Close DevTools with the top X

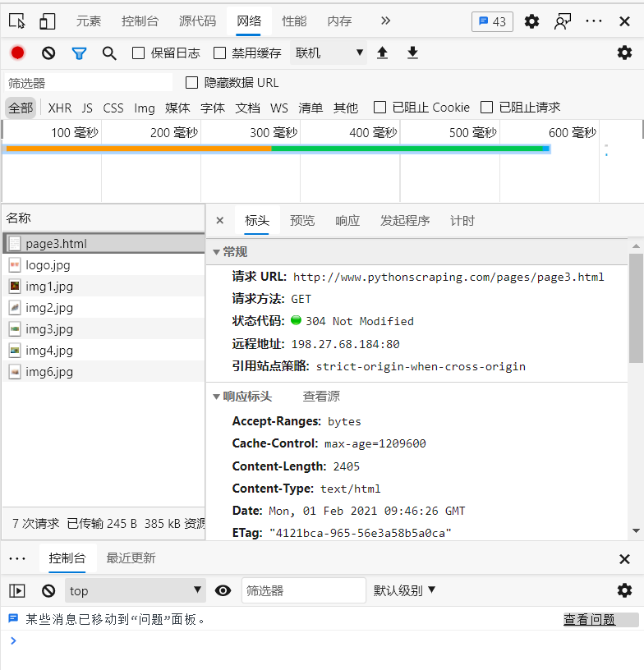point(624,21)
